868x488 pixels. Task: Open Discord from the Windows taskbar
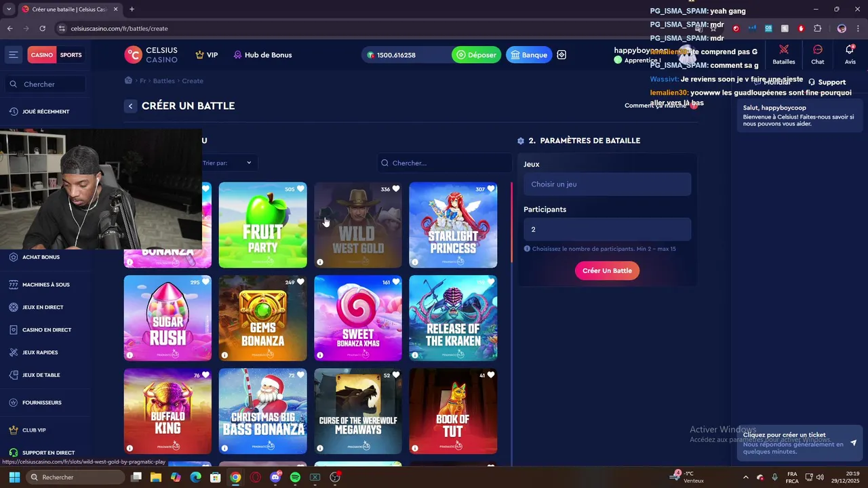pyautogui.click(x=275, y=477)
